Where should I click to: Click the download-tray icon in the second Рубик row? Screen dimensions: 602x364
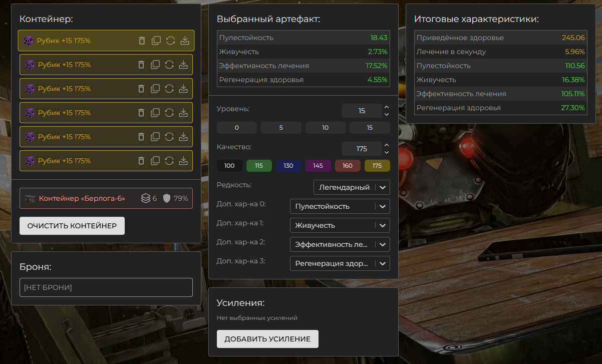(x=183, y=65)
